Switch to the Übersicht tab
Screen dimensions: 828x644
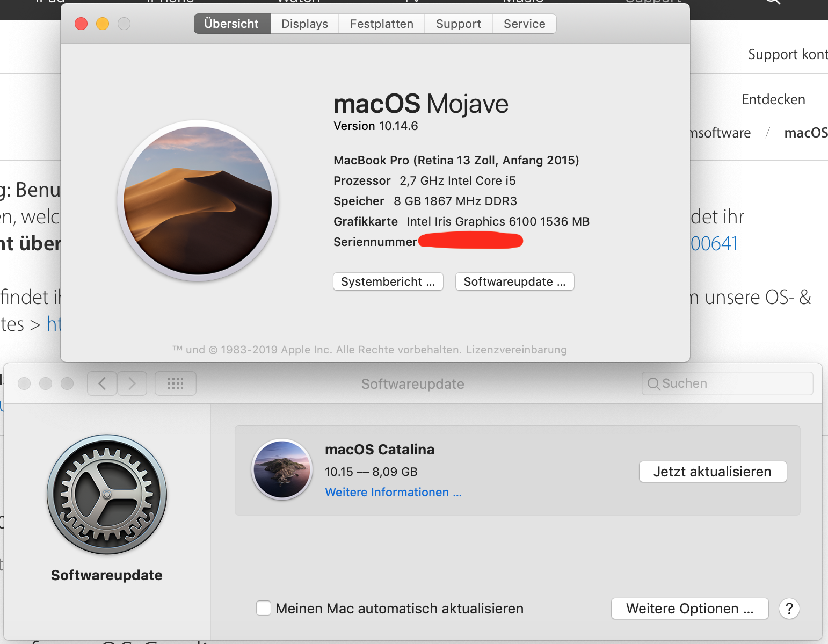click(x=231, y=24)
